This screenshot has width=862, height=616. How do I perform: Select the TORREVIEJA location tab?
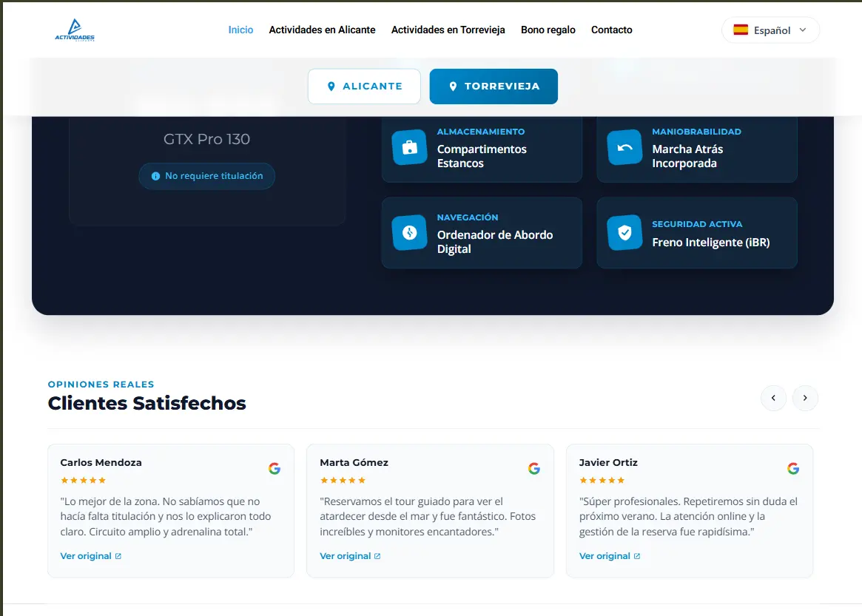click(494, 87)
